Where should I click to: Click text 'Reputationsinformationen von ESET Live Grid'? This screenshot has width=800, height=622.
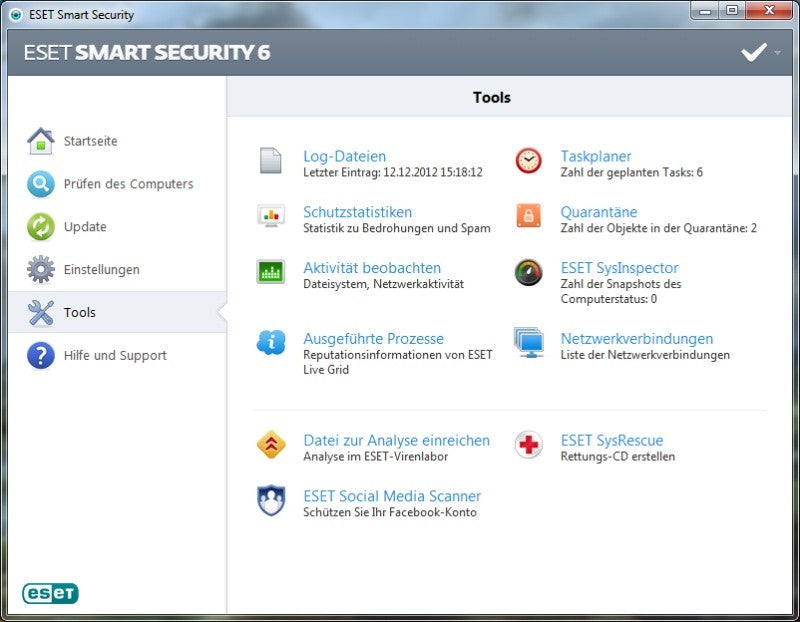point(397,362)
